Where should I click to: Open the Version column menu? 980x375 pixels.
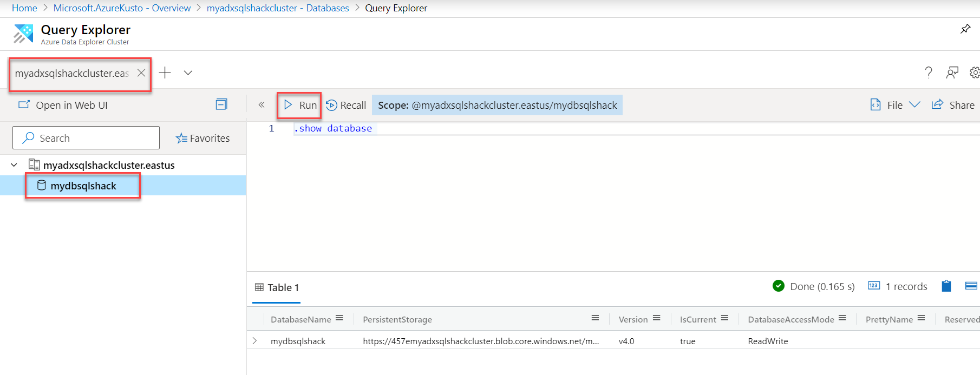click(656, 318)
